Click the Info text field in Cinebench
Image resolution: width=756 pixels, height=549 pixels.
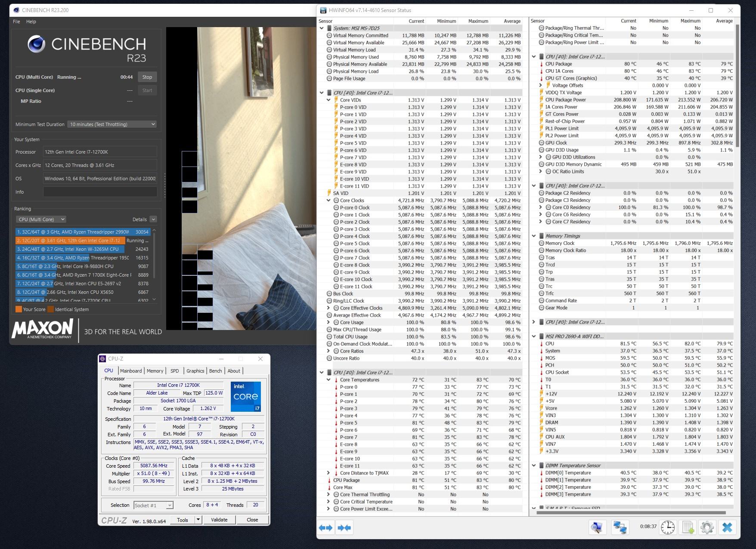point(100,192)
